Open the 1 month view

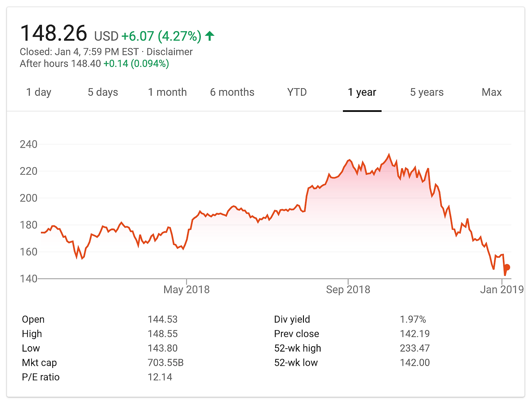167,92
